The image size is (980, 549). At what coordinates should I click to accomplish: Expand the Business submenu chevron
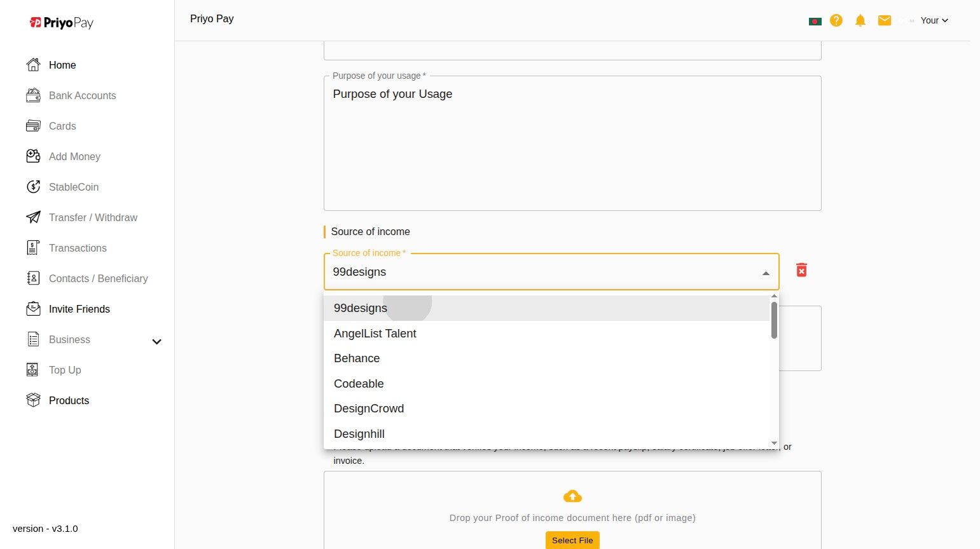pyautogui.click(x=156, y=341)
